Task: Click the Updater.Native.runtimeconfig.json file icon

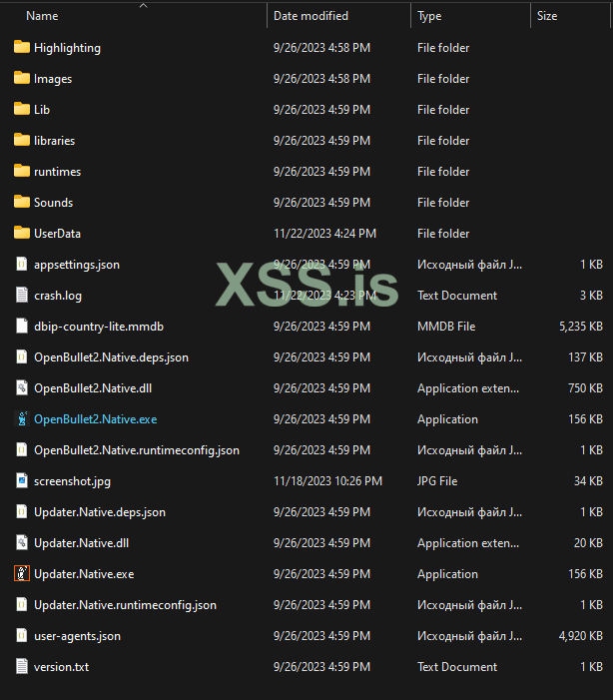Action: [x=21, y=604]
